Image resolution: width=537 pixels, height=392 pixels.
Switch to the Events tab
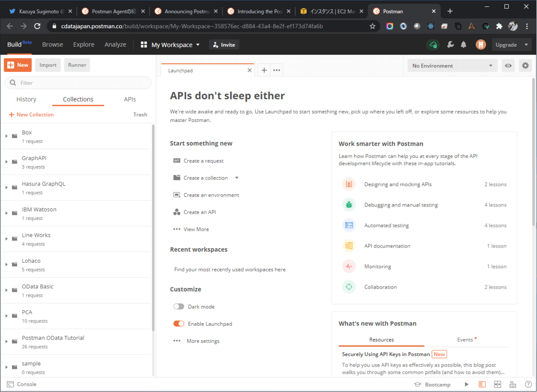coord(467,340)
